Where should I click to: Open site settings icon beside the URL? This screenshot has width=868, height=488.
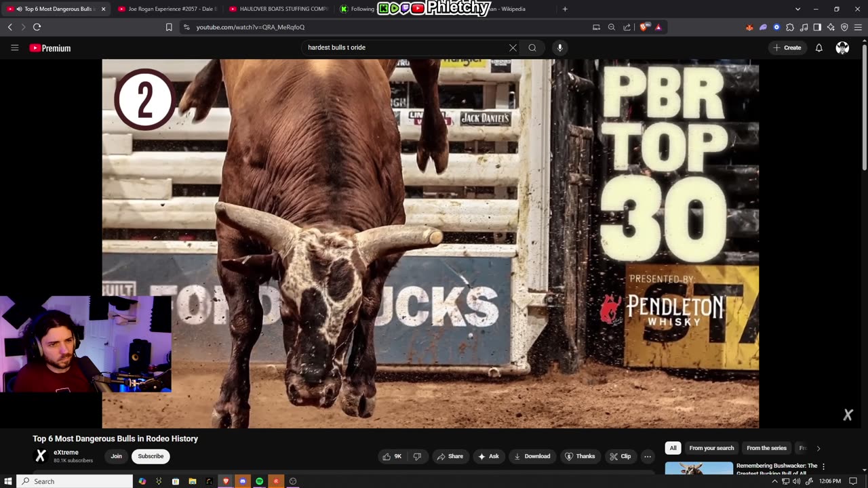coord(186,27)
